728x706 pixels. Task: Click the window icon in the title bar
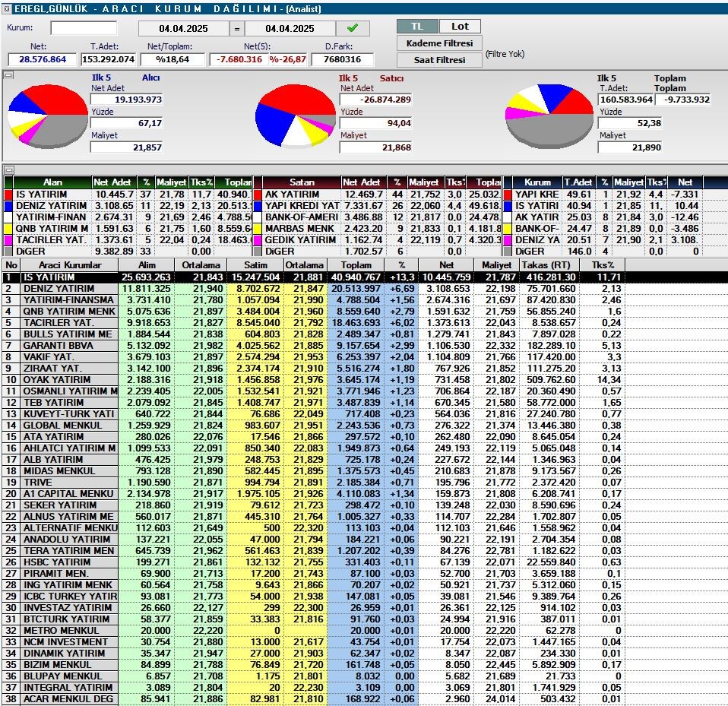[x=7, y=8]
